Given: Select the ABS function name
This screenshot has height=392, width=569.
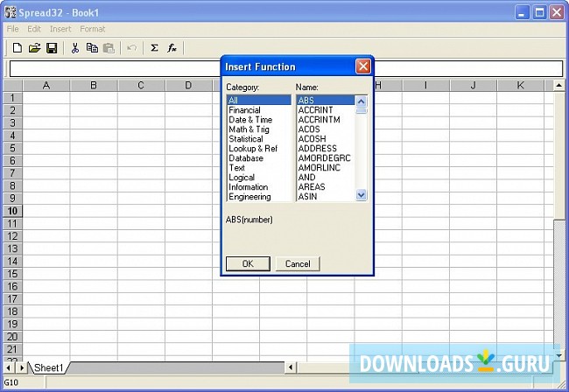Looking at the screenshot, I should [326, 100].
